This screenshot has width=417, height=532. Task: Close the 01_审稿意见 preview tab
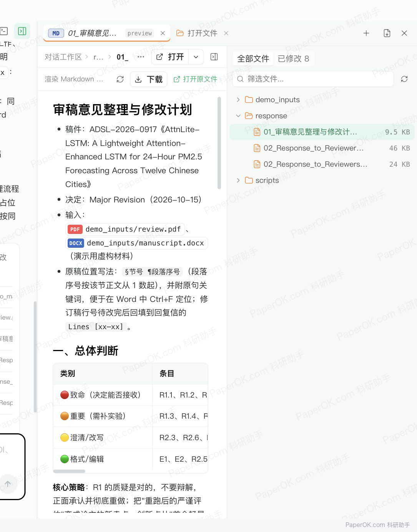click(x=163, y=33)
